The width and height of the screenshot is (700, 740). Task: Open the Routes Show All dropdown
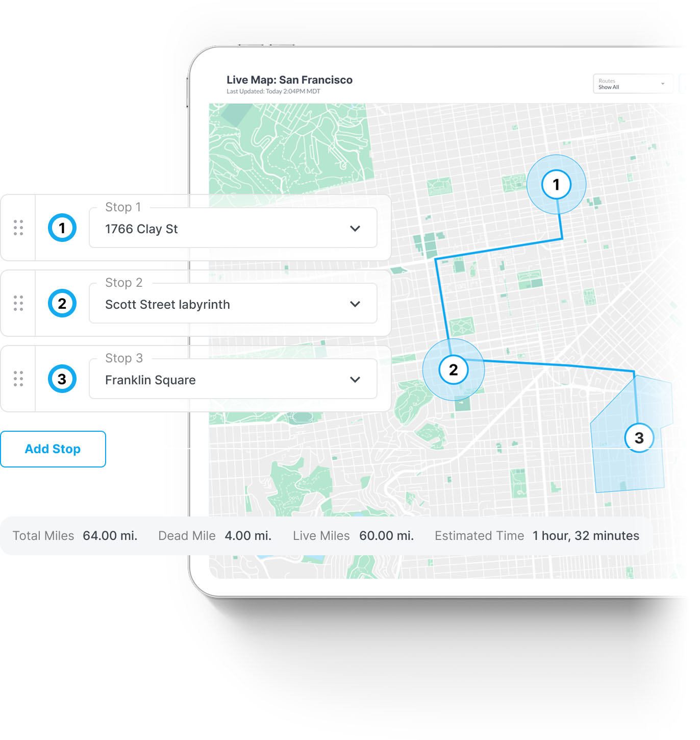coord(633,84)
